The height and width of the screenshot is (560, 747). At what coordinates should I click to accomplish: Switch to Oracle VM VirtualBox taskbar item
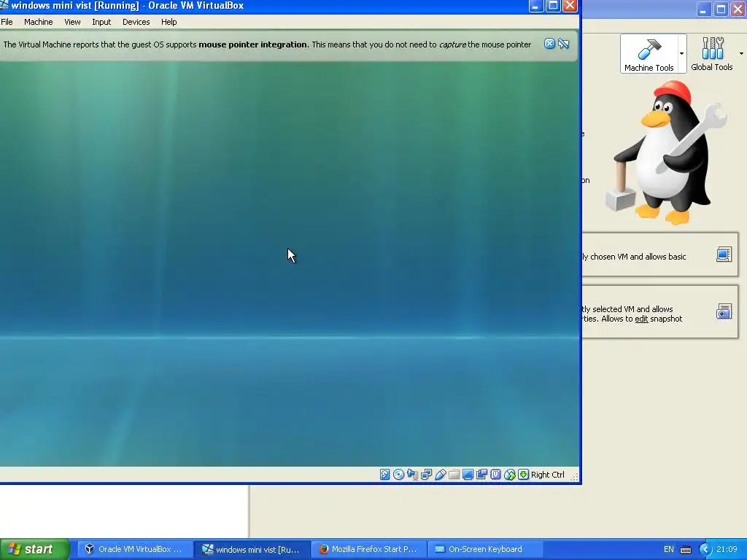[134, 549]
